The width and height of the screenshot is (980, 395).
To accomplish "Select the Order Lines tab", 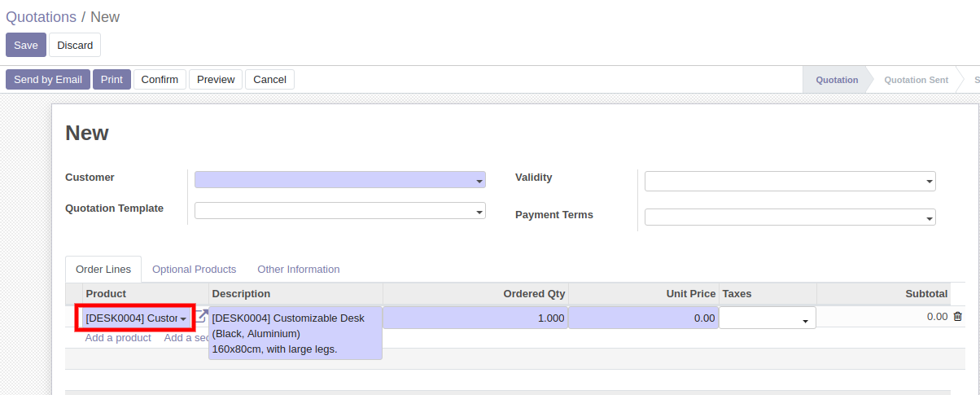I will tap(103, 269).
